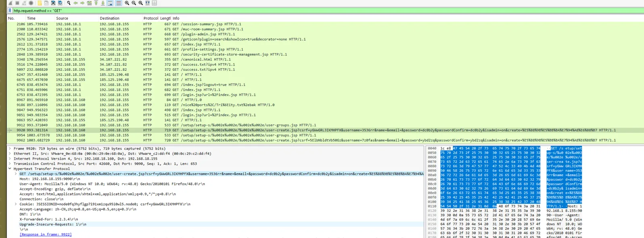The height and width of the screenshot is (238, 644).
Task: Close the current capture file
Action: pos(53,3)
